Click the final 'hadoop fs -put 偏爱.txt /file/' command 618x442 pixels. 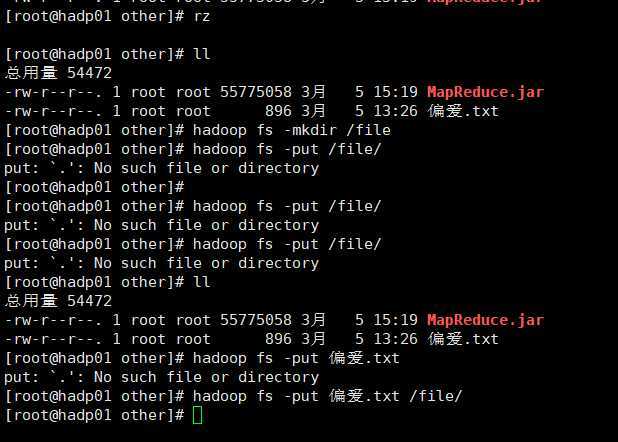[x=327, y=396]
